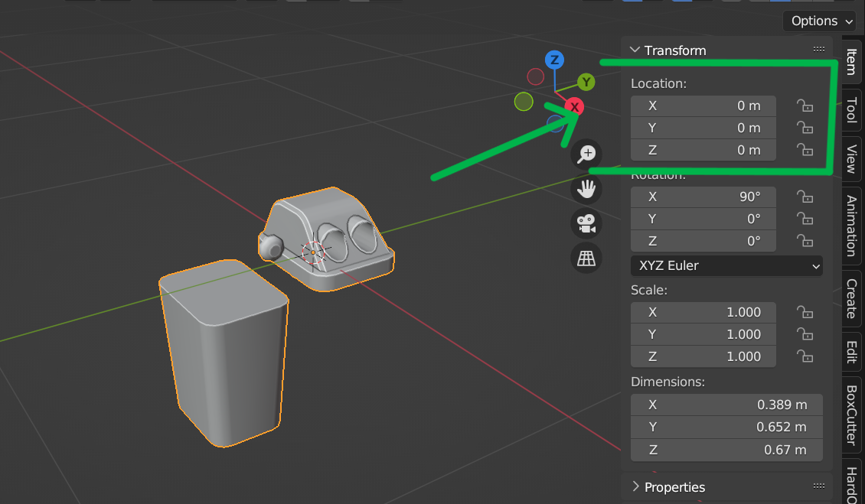Viewport: 865px width, 504px height.
Task: Click the hollow negative Y axis gizmo circle
Action: [524, 102]
